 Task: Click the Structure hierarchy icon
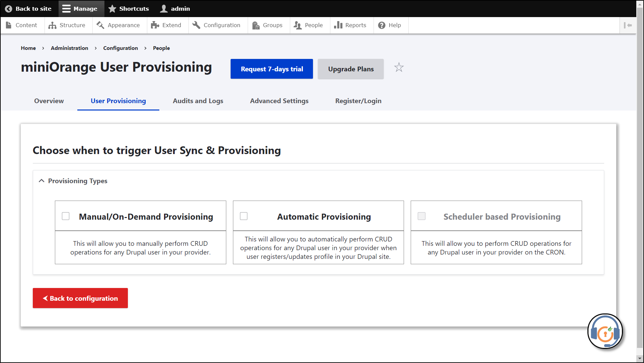[52, 25]
